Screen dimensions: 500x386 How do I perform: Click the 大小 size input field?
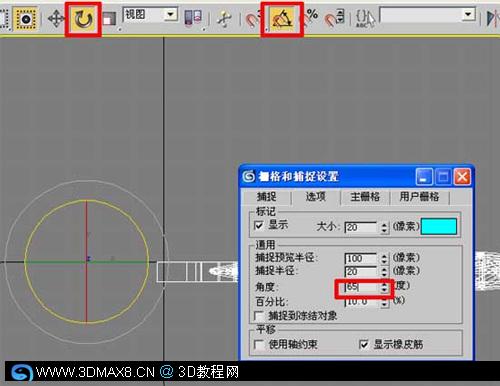tap(361, 227)
